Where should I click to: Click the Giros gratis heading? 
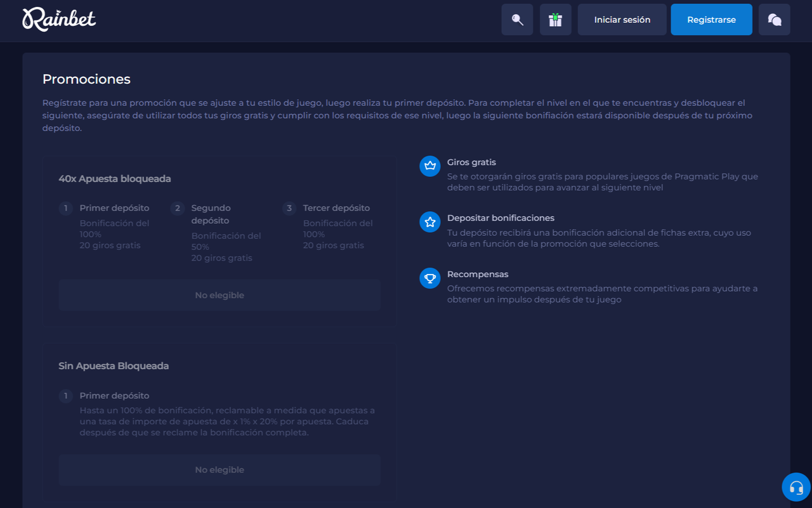click(471, 162)
